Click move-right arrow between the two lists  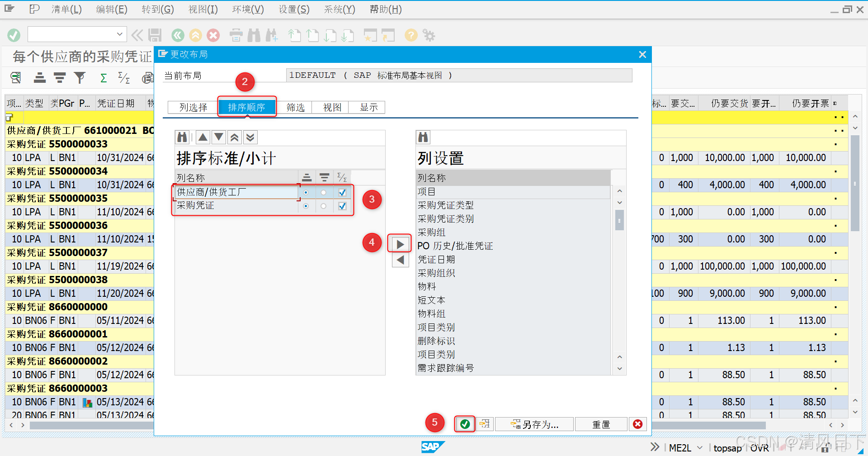click(400, 244)
